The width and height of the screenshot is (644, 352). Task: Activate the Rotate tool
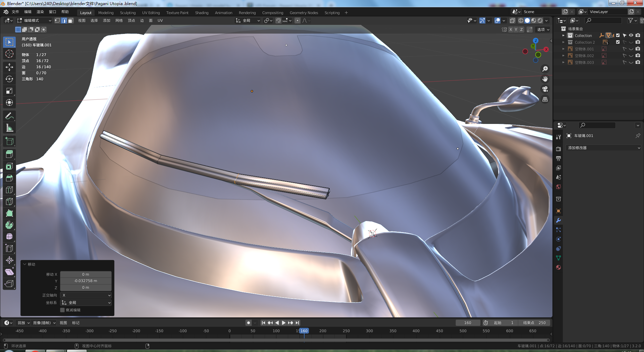tap(9, 79)
